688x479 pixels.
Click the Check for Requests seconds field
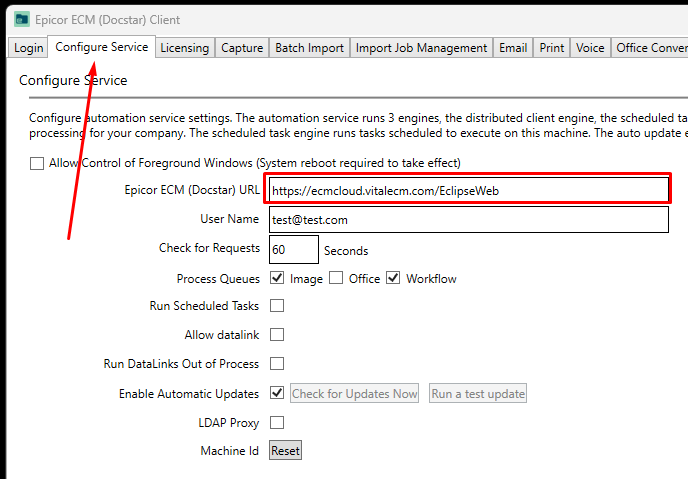[294, 249]
